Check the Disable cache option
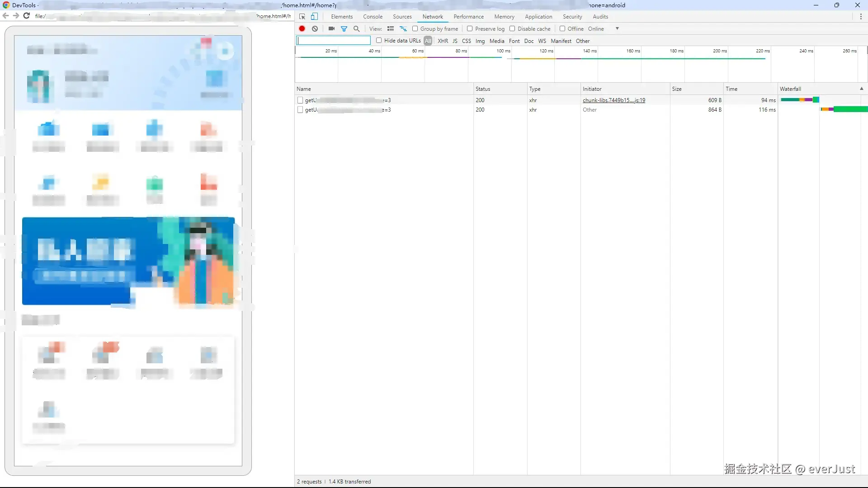Viewport: 868px width, 488px height. click(512, 28)
